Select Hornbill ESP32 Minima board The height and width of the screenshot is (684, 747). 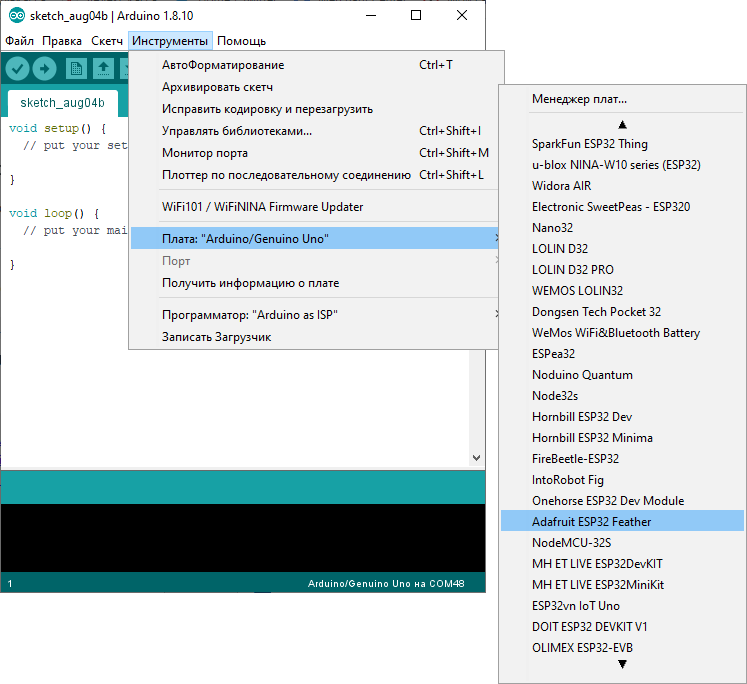[622, 438]
